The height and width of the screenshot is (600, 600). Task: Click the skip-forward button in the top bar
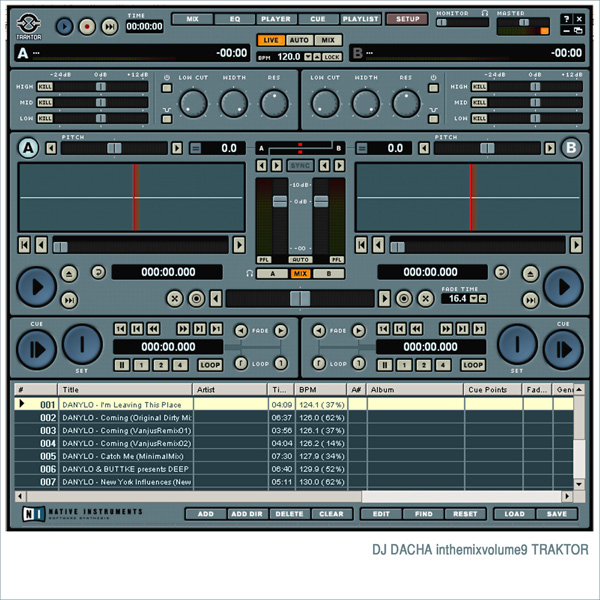pyautogui.click(x=109, y=27)
